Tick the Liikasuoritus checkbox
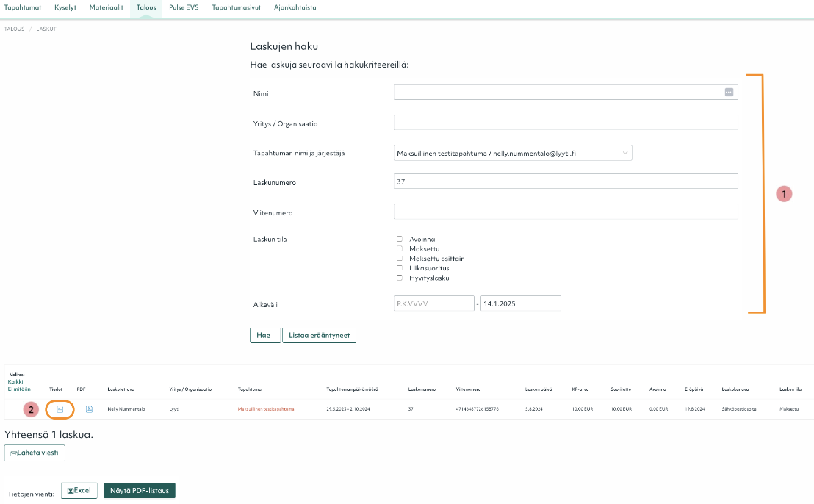 point(399,268)
